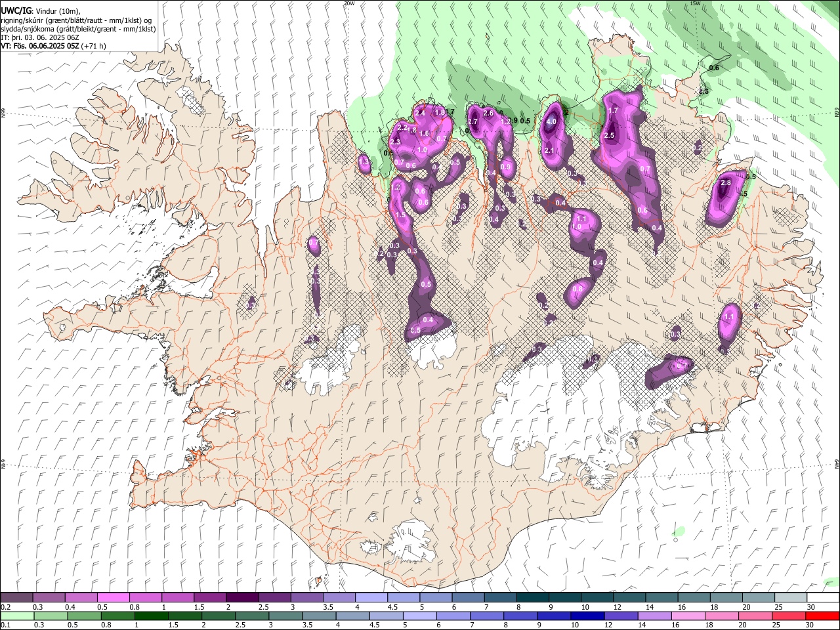
Task: Select the 30 bright red rain legend swatch
Action: [822, 616]
